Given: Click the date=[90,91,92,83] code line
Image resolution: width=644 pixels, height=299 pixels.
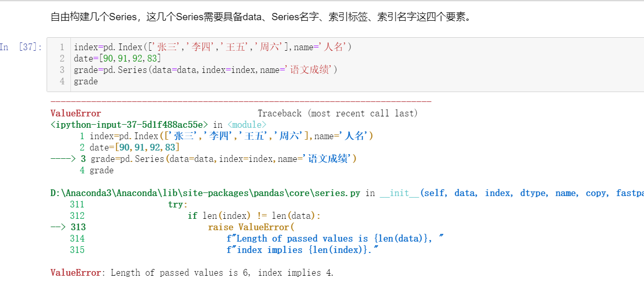Looking at the screenshot, I should coord(118,58).
